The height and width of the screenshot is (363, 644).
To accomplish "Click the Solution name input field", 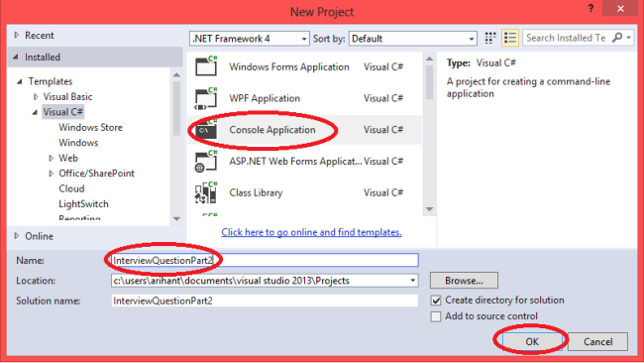I will click(265, 301).
